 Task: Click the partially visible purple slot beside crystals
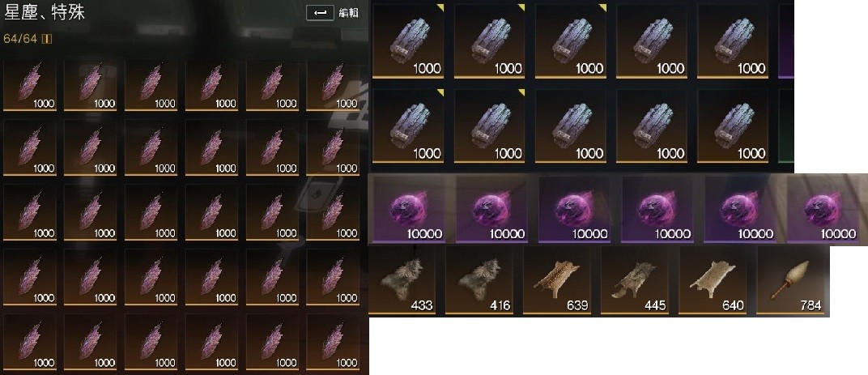tap(786, 40)
